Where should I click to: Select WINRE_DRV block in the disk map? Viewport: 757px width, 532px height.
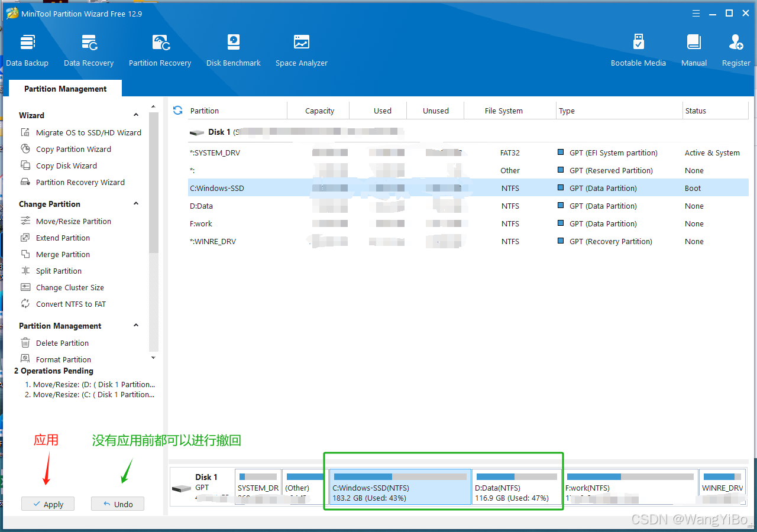point(722,487)
